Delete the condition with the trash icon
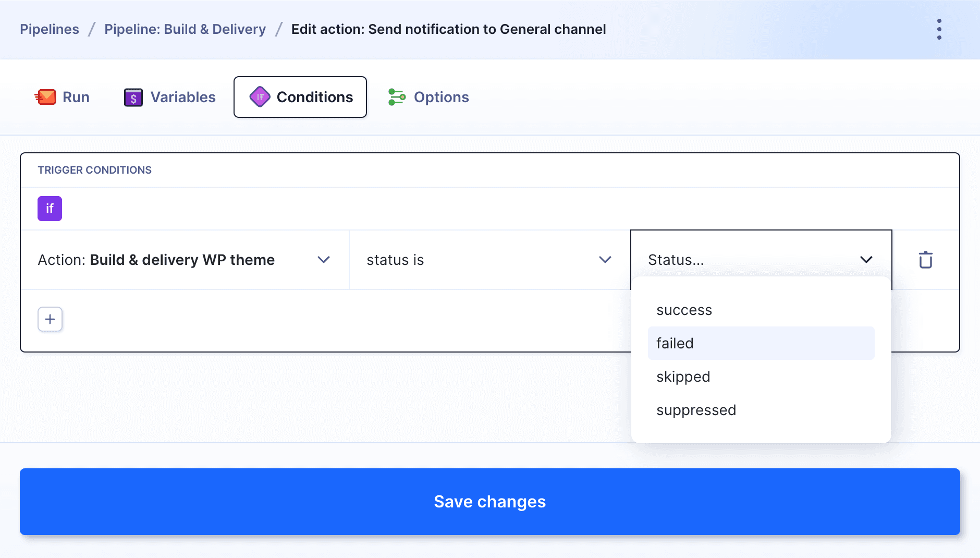980x558 pixels. click(x=925, y=260)
